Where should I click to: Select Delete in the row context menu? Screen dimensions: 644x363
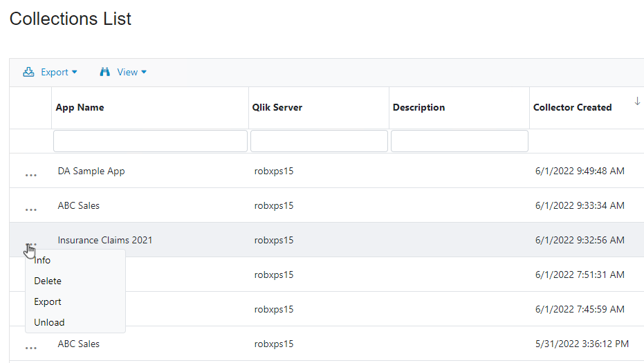click(x=48, y=281)
